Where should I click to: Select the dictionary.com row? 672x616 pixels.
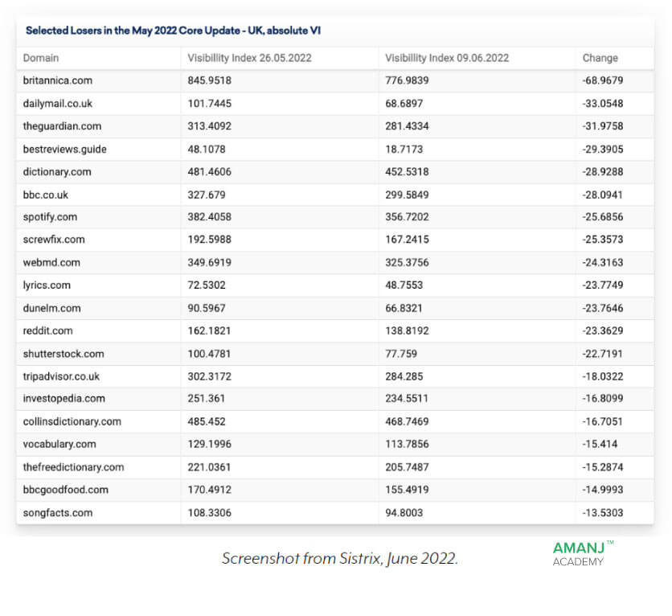point(335,172)
